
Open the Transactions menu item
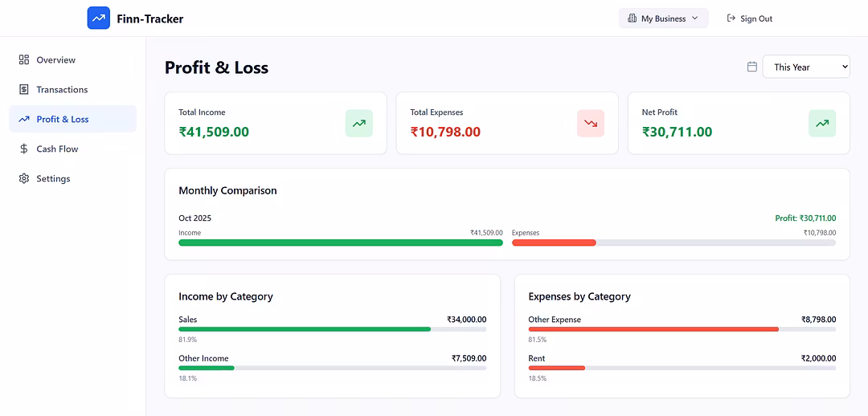[x=62, y=90]
